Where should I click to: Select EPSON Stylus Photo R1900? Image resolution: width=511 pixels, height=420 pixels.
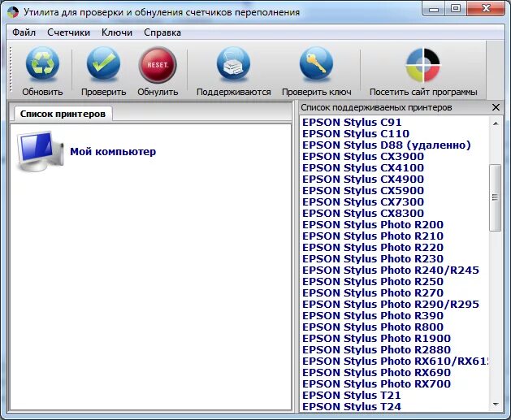(376, 339)
